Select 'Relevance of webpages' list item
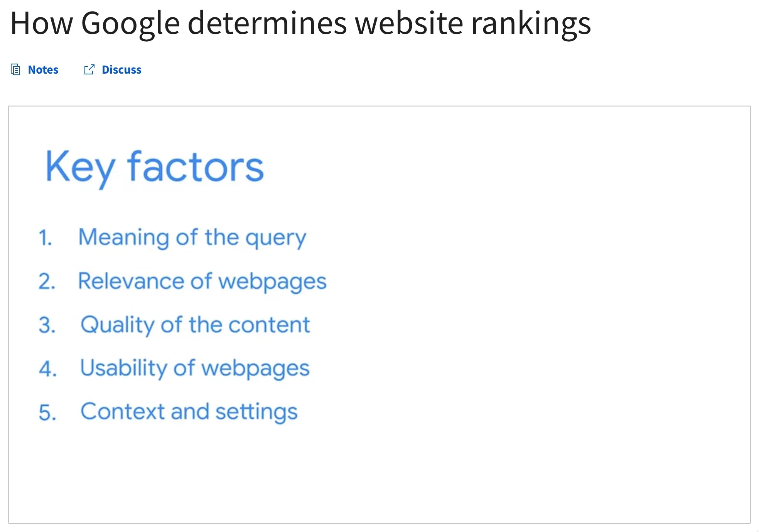The height and width of the screenshot is (532, 759). click(x=202, y=281)
